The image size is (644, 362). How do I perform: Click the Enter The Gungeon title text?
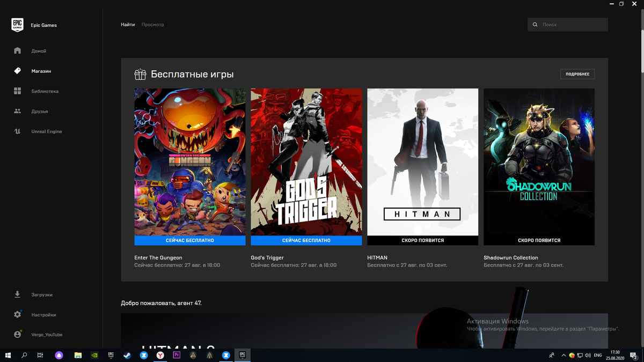158,257
